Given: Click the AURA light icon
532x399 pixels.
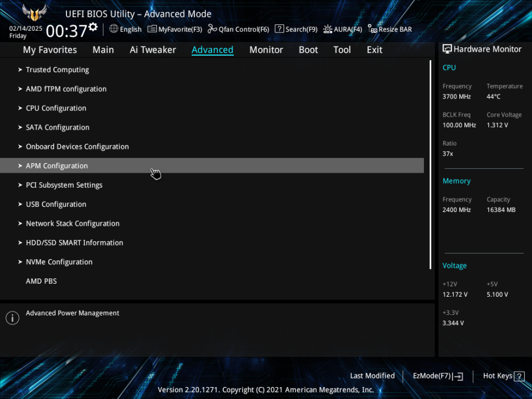Looking at the screenshot, I should [327, 29].
